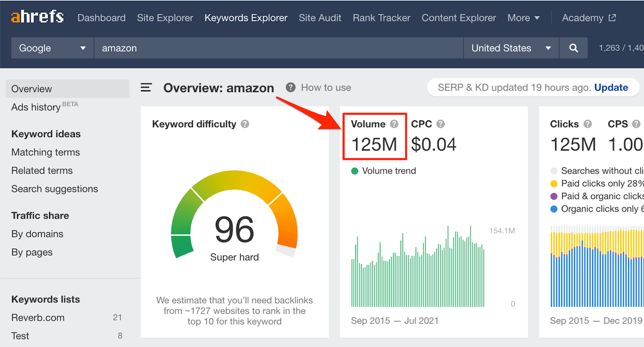Click the Overview: amazon title
Screen dimensions: 644x347
coord(218,88)
